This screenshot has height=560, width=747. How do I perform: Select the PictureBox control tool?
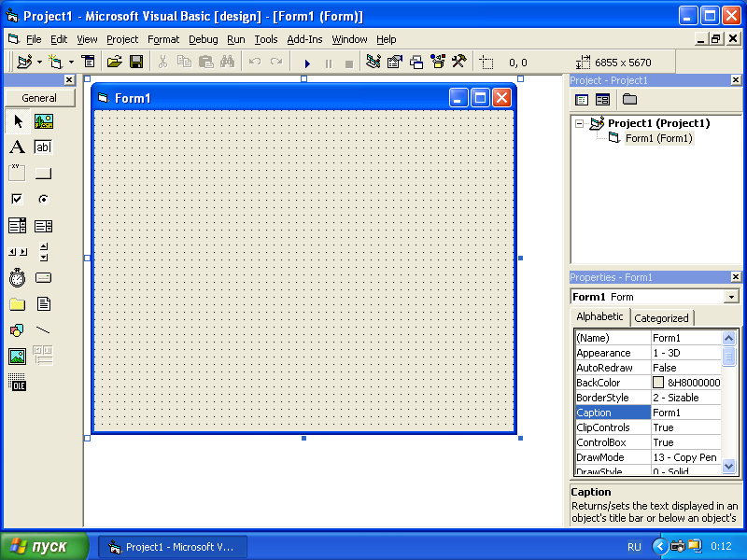[x=43, y=121]
